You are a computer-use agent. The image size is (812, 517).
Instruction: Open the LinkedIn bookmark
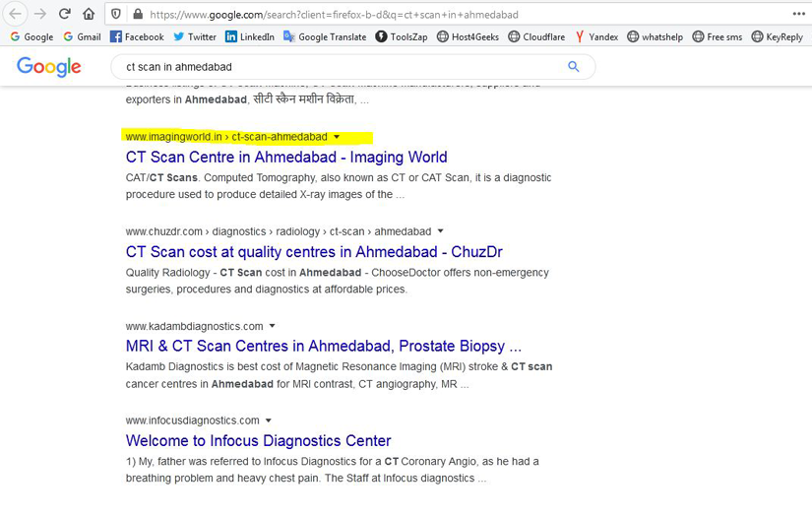coord(250,36)
